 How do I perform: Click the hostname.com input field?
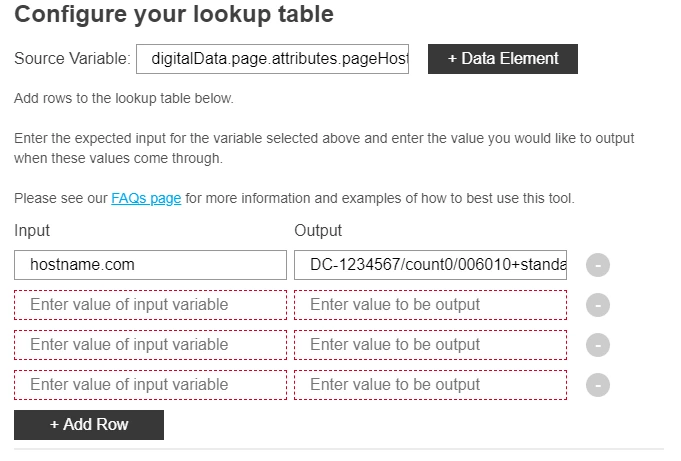pyautogui.click(x=150, y=265)
